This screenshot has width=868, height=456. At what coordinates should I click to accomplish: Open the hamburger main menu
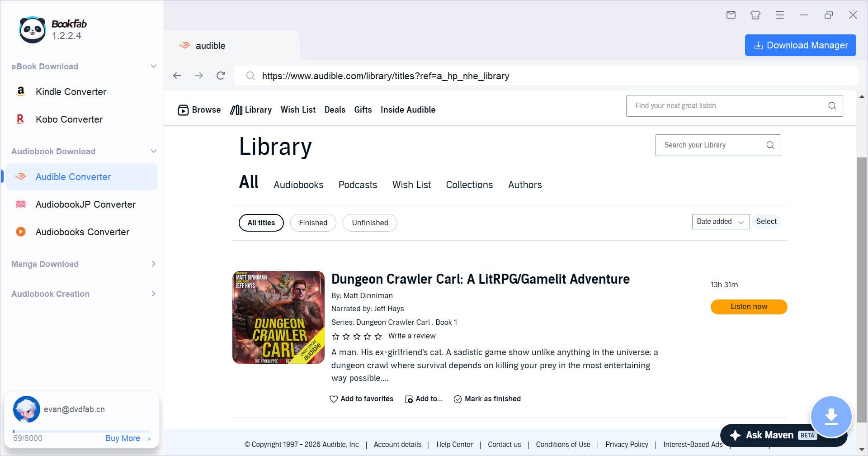coord(779,15)
